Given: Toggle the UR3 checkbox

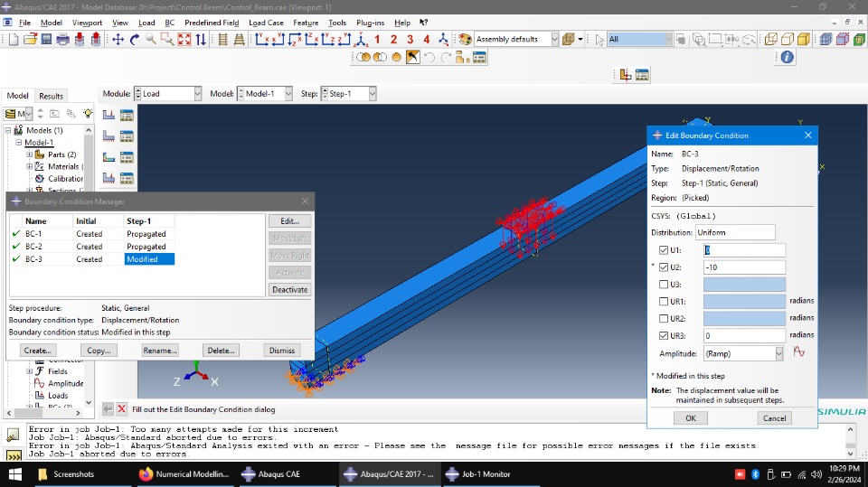Looking at the screenshot, I should [x=663, y=336].
